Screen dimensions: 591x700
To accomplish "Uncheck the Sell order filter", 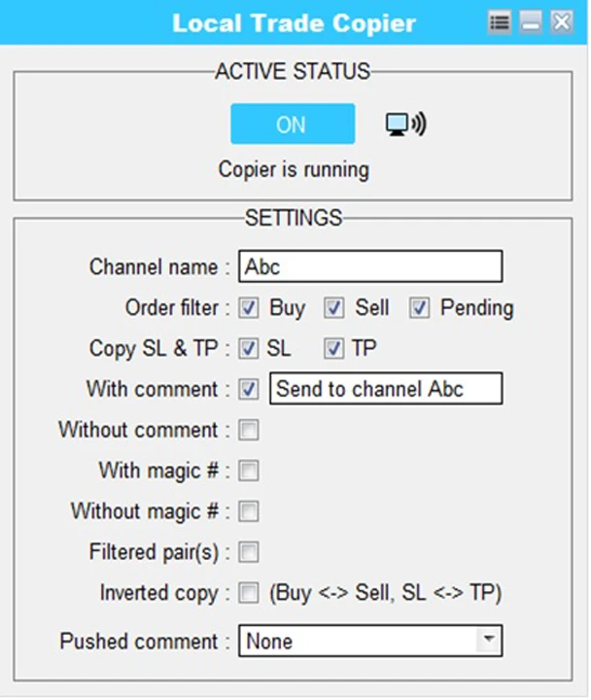I will 334,308.
